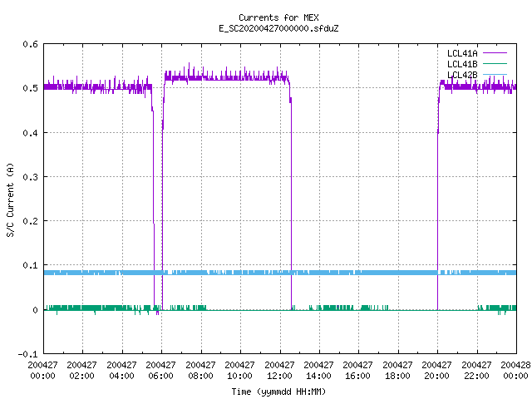Click the x-axis label 'Time (yymmdd HH:MM)'
This screenshot has height=399, width=532.
278,392
